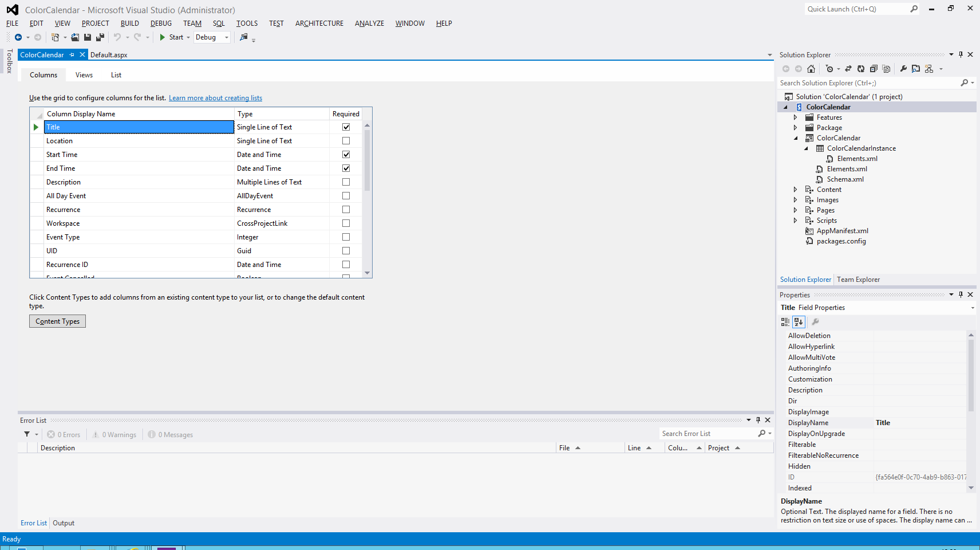Toggle the 0 Errors filter button
980x550 pixels.
(64, 435)
